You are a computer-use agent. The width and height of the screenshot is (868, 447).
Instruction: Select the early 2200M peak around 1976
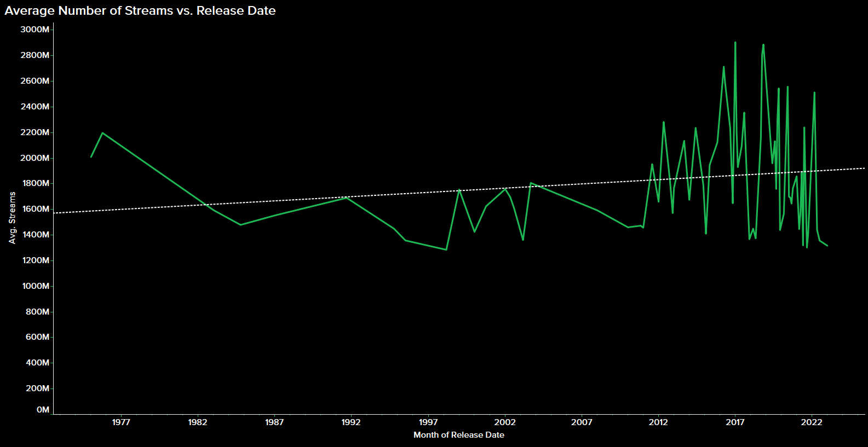point(102,133)
